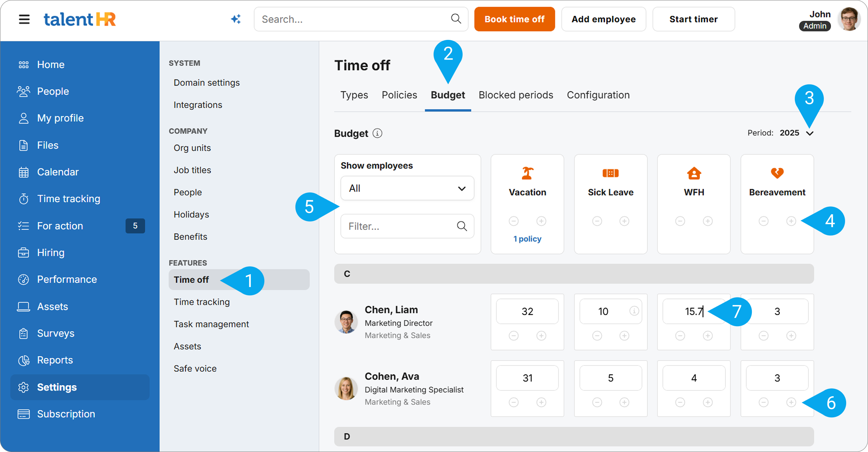Click the Add employee button
The width and height of the screenshot is (868, 452).
[x=603, y=19]
